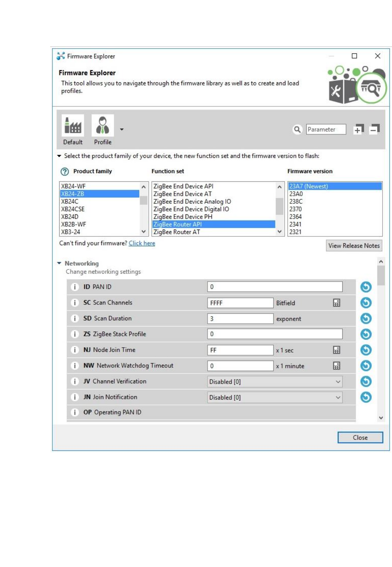This screenshot has height=567, width=392.
Task: Edit the PAN ID value field
Action: pyautogui.click(x=275, y=287)
